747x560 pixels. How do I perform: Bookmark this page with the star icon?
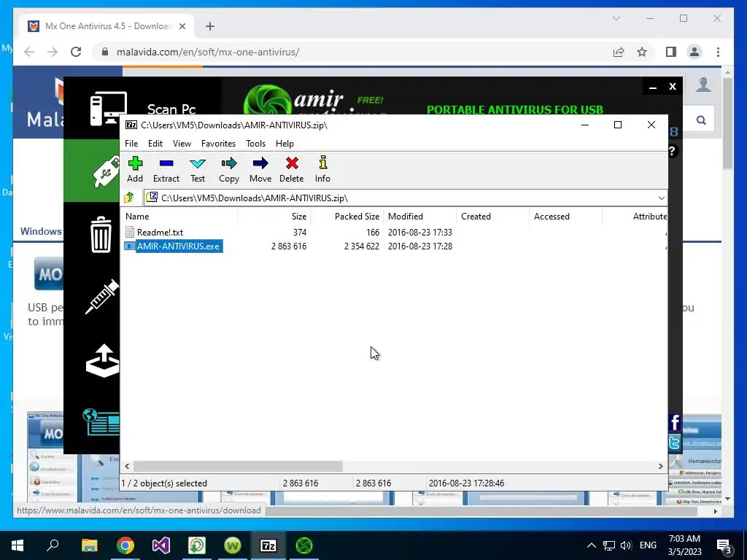click(x=642, y=52)
